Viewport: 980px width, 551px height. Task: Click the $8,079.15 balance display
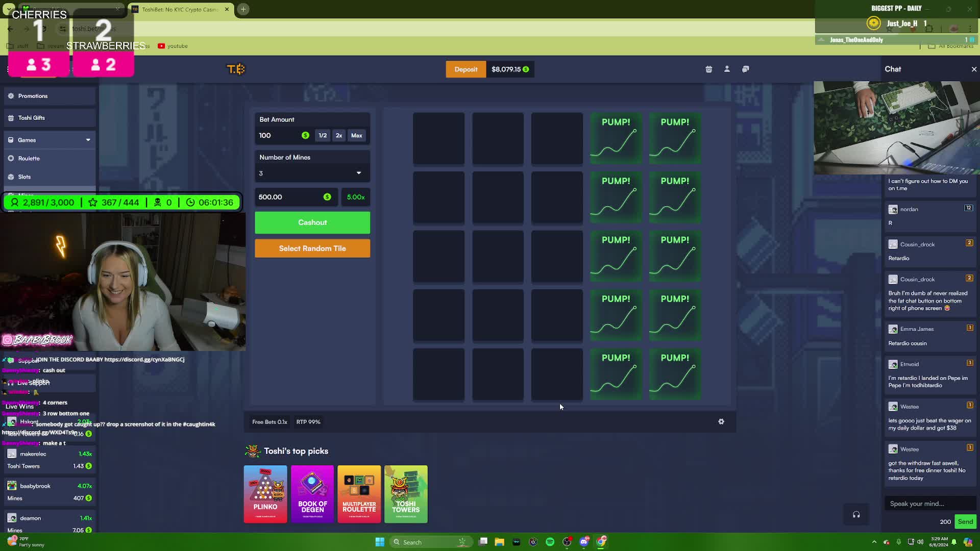pos(510,69)
